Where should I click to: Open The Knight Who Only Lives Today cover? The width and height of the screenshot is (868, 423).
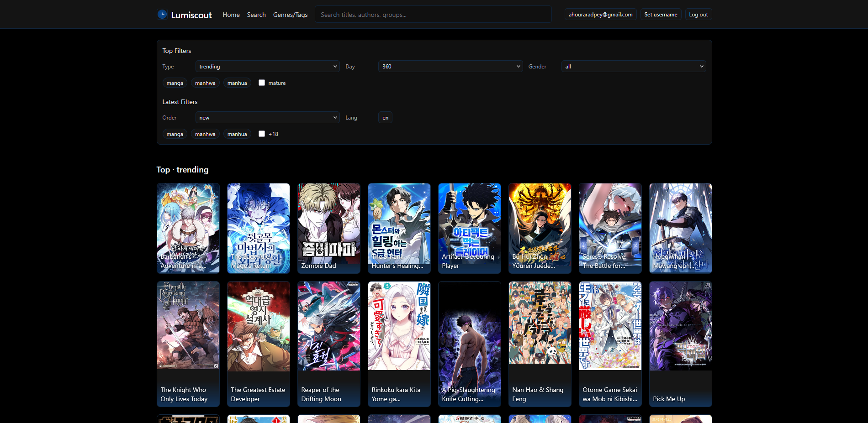tap(188, 344)
